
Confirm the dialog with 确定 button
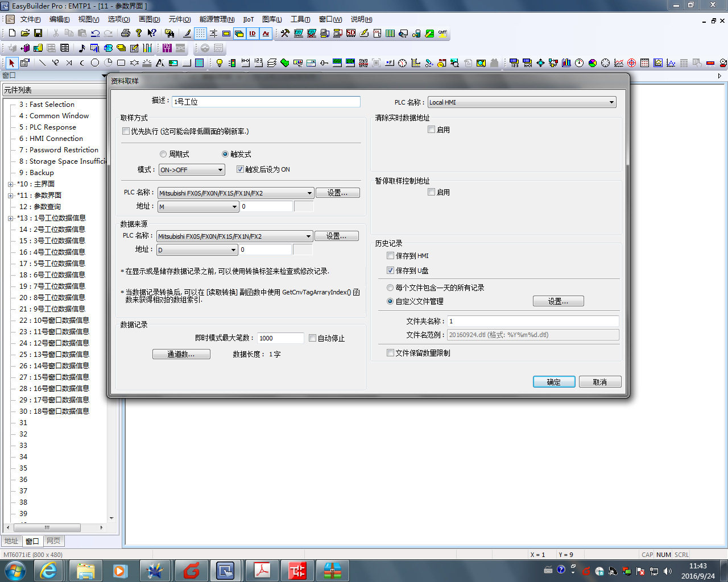pos(553,382)
